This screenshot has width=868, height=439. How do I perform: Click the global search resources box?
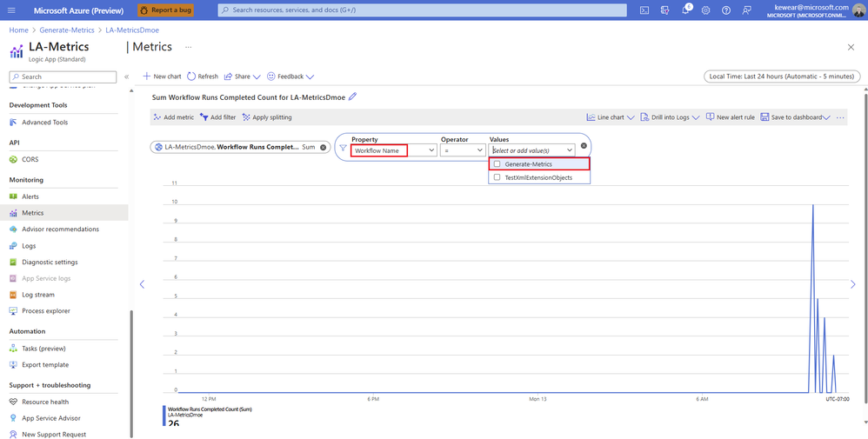[x=422, y=10]
